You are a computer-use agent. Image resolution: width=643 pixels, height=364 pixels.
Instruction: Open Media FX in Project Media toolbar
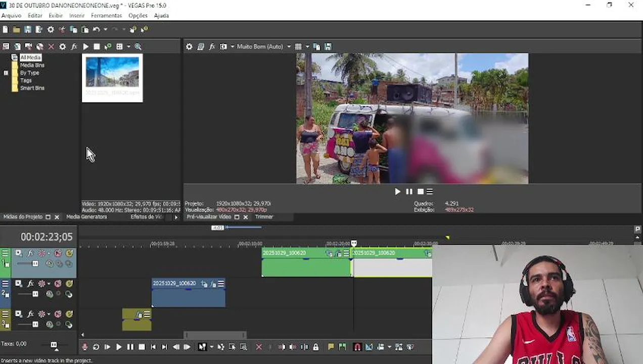[74, 47]
